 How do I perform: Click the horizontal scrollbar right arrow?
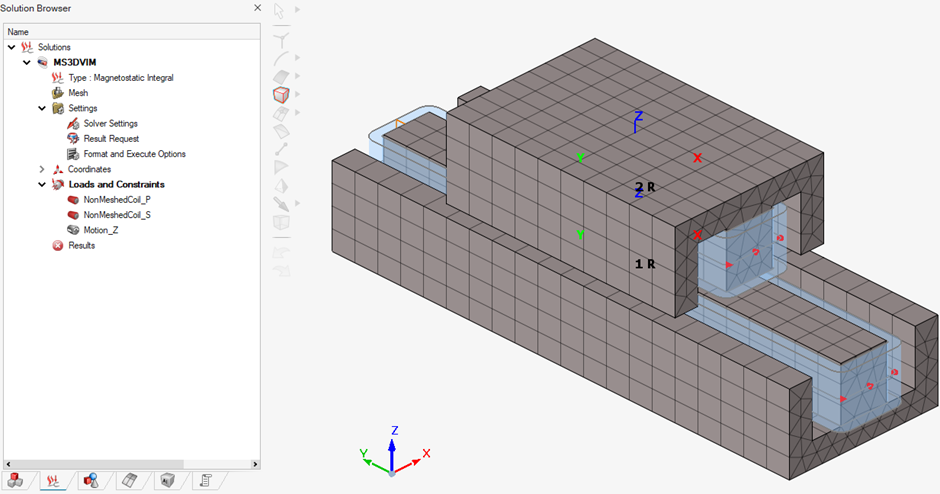[254, 464]
